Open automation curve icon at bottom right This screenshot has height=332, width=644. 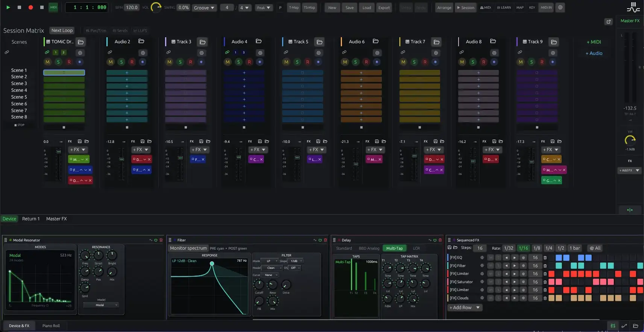coord(624,326)
